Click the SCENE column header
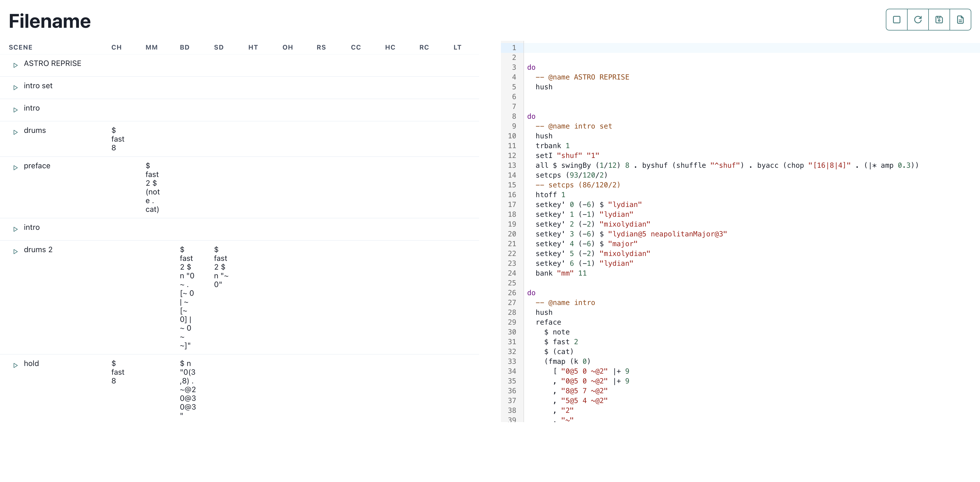 point(20,48)
